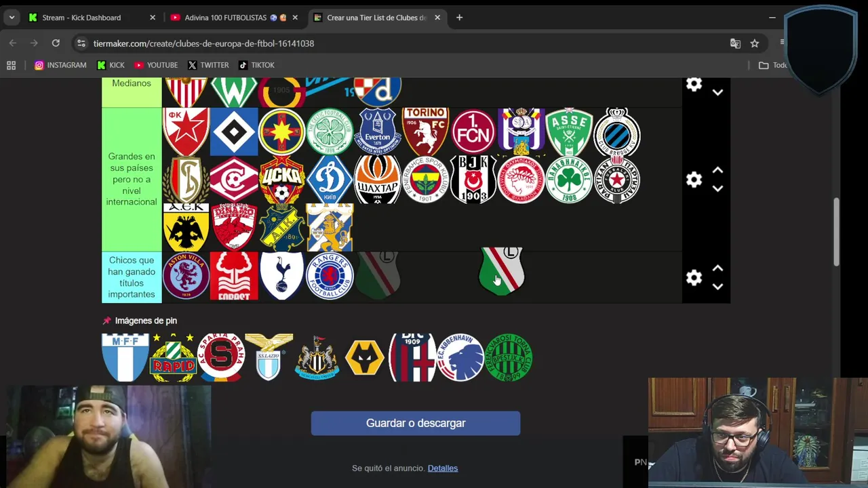The image size is (868, 488).
Task: Click the Chicos que han ganado tier label
Action: 132,277
